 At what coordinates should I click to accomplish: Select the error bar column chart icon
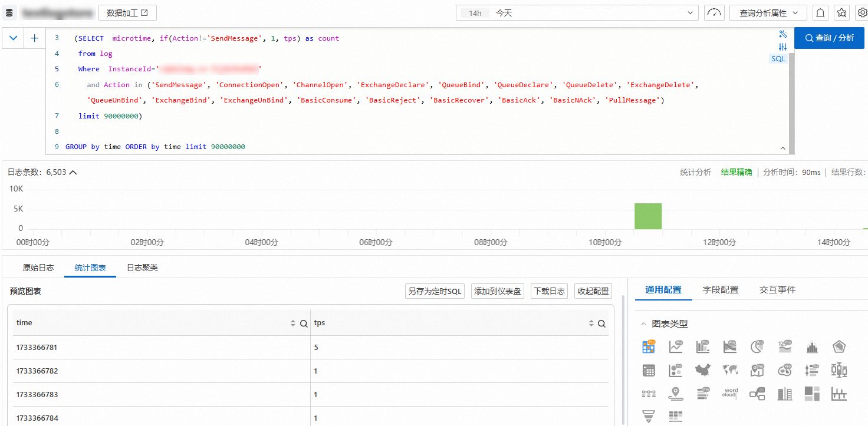(839, 394)
